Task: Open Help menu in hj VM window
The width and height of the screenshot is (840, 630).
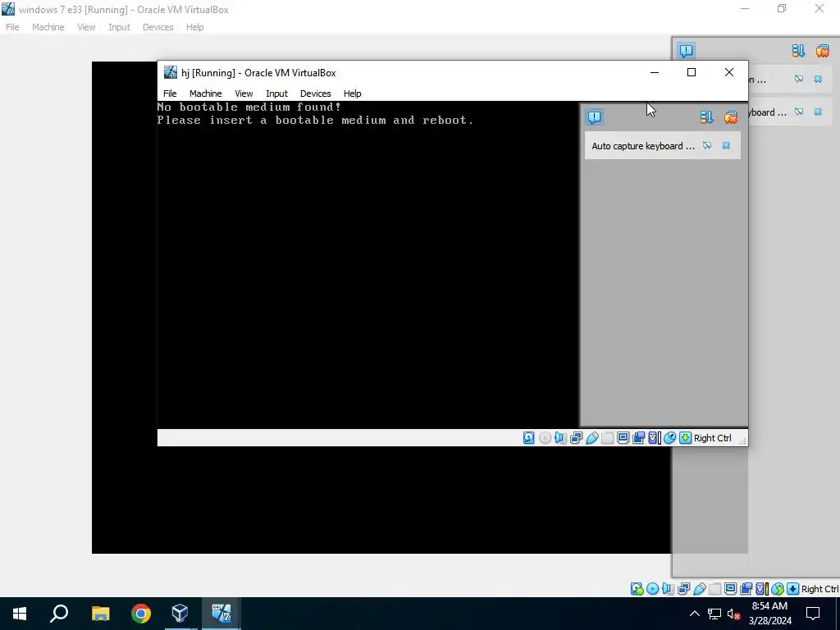Action: pyautogui.click(x=352, y=94)
